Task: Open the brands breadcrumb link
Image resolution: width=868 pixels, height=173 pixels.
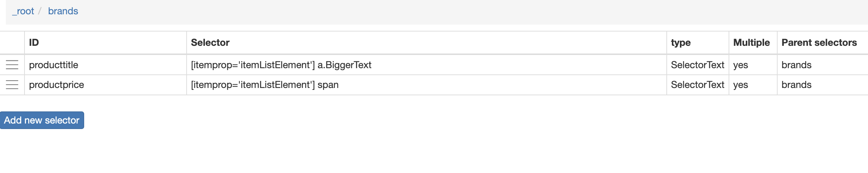Action: (63, 11)
